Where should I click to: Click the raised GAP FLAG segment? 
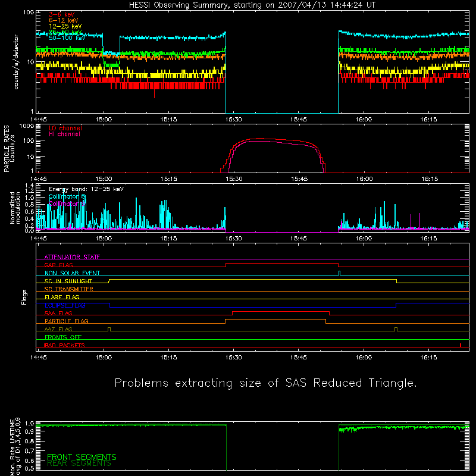pyautogui.click(x=282, y=264)
